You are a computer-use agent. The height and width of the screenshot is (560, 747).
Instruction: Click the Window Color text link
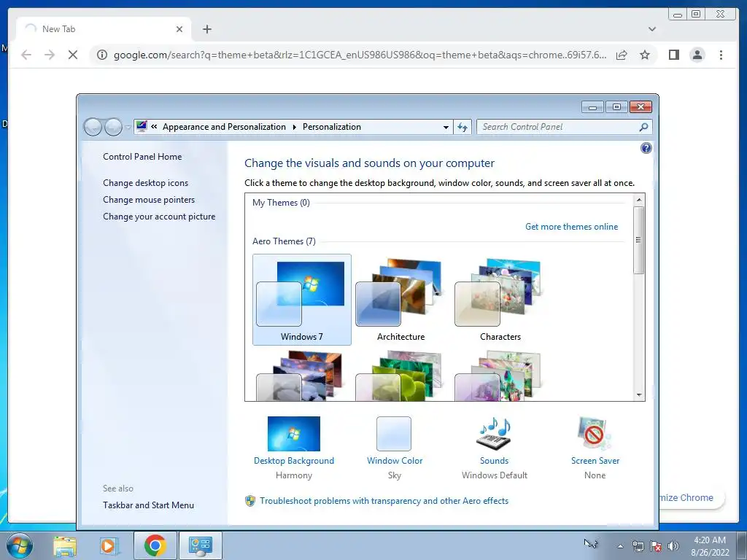[395, 461]
